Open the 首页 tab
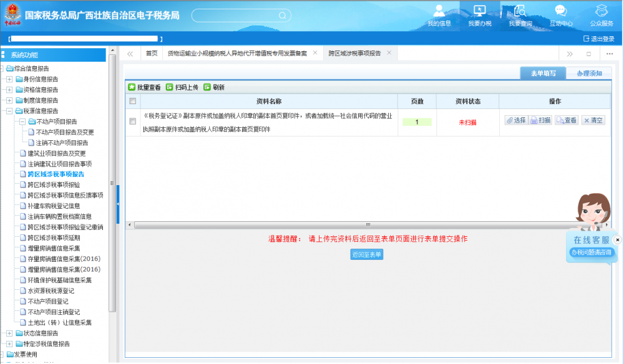The width and height of the screenshot is (624, 364). point(152,54)
